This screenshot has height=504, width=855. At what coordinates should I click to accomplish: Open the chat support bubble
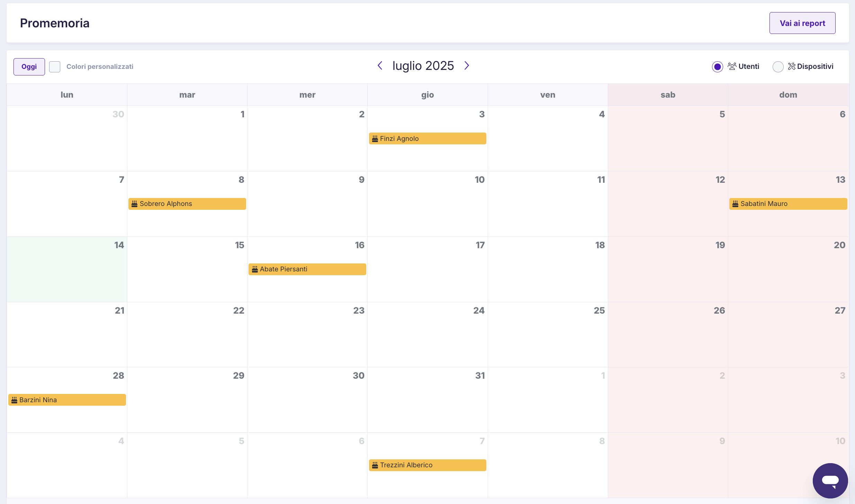point(830,480)
